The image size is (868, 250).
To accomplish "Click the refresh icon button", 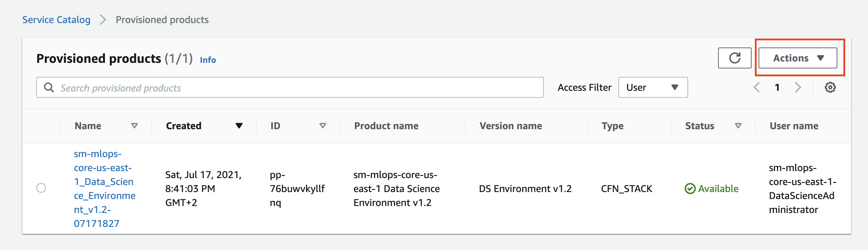I will pos(734,58).
